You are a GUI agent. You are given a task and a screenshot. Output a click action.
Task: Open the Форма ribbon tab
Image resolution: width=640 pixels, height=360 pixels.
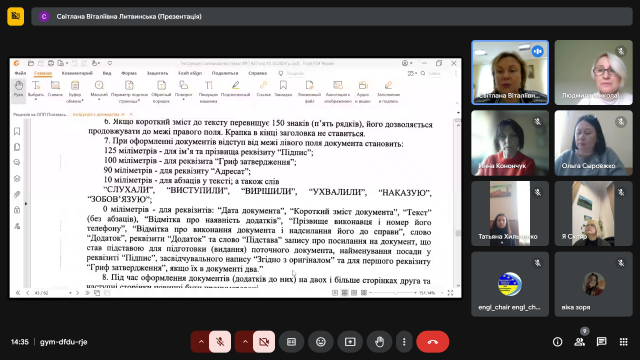click(129, 73)
